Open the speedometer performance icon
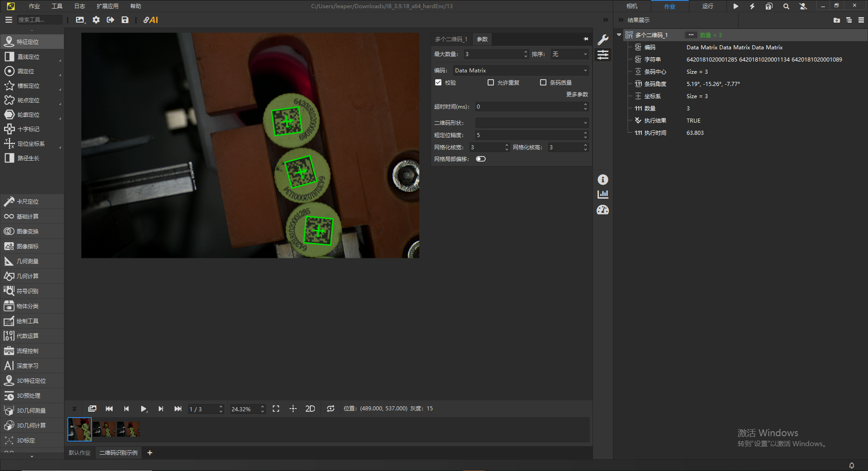The width and height of the screenshot is (868, 471). coord(603,210)
